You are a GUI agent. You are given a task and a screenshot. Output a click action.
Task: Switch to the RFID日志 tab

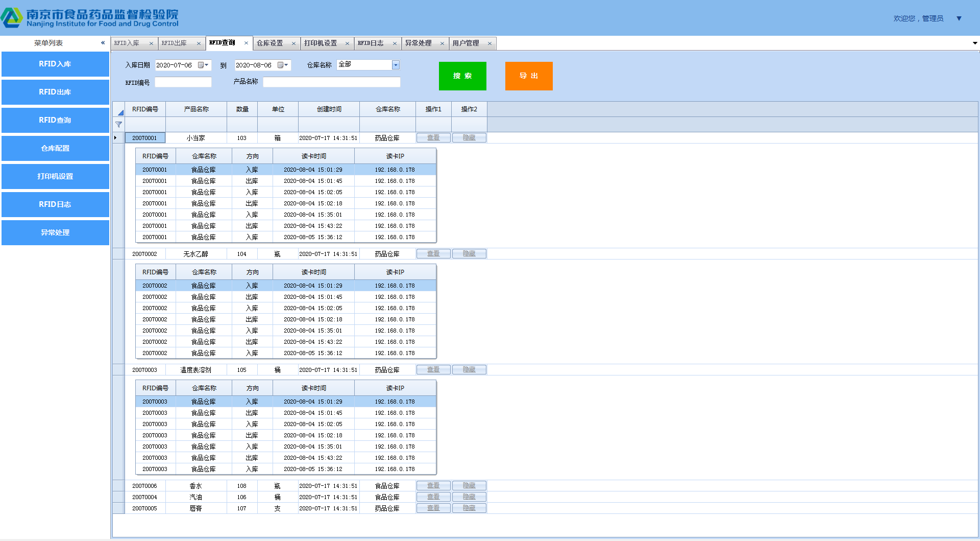[371, 43]
